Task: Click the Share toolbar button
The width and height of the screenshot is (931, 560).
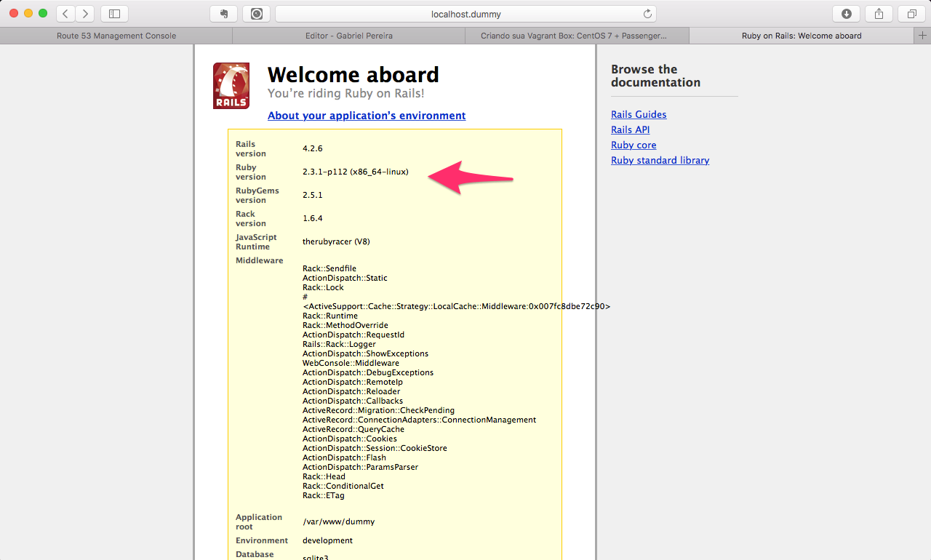Action: [x=879, y=14]
